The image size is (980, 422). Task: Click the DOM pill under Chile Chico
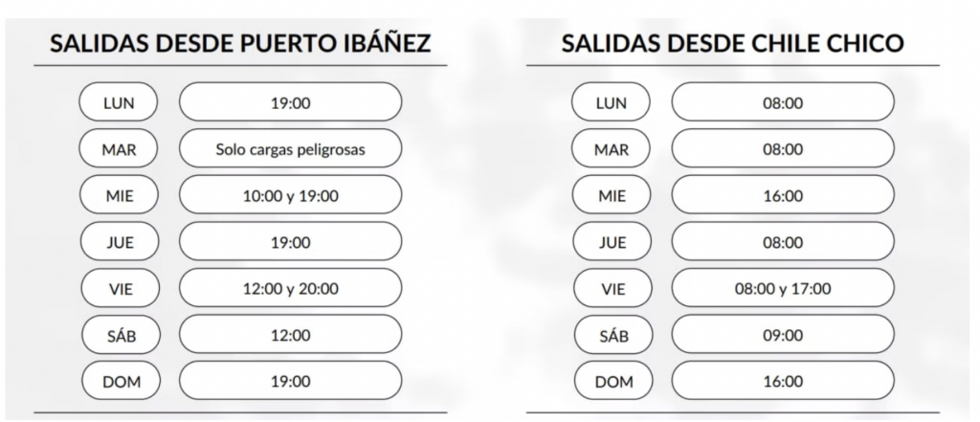pyautogui.click(x=611, y=382)
